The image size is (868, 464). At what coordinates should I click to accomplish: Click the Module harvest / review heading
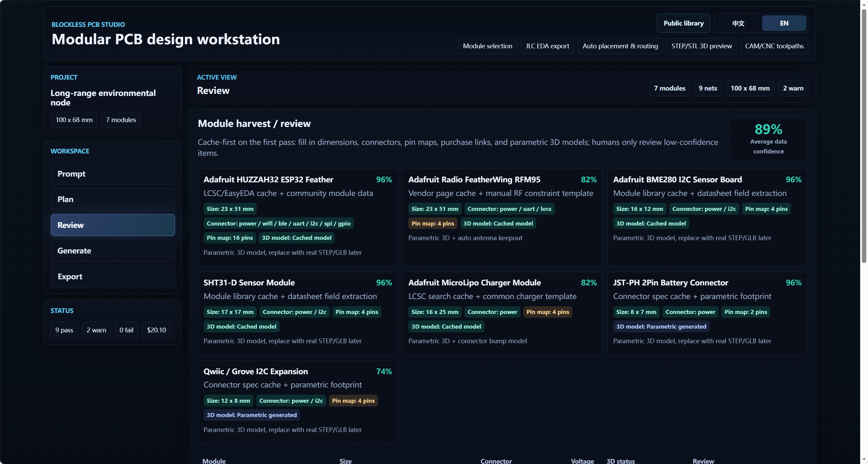point(254,123)
